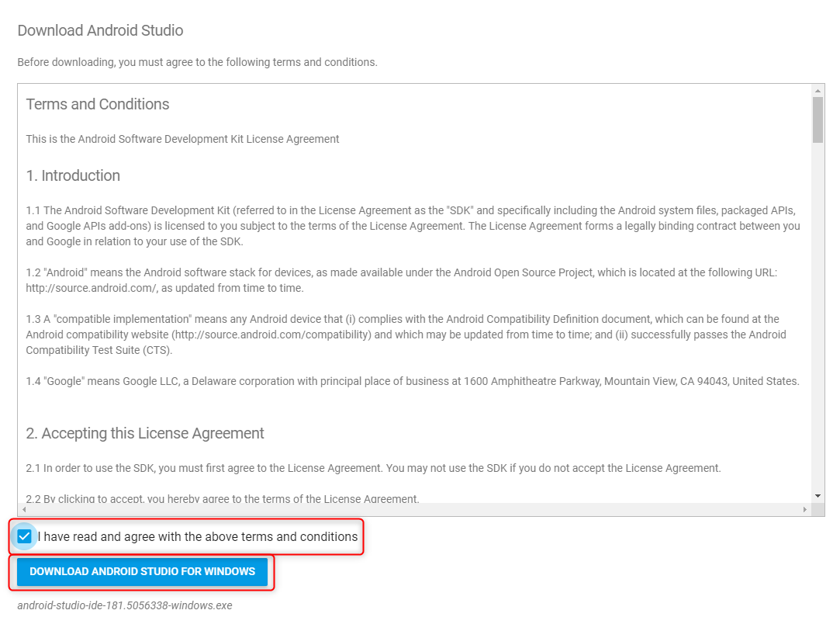Image resolution: width=840 pixels, height=631 pixels.
Task: Click the vertical scrollbar thumb in terms box
Action: pos(818,120)
